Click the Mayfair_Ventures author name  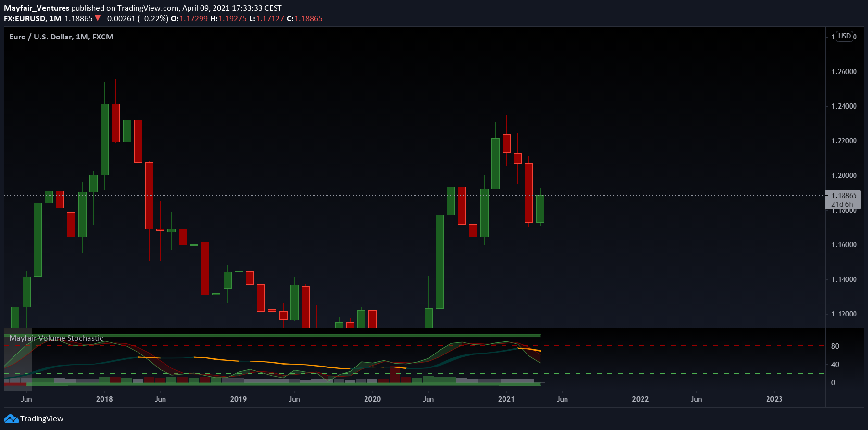click(37, 8)
